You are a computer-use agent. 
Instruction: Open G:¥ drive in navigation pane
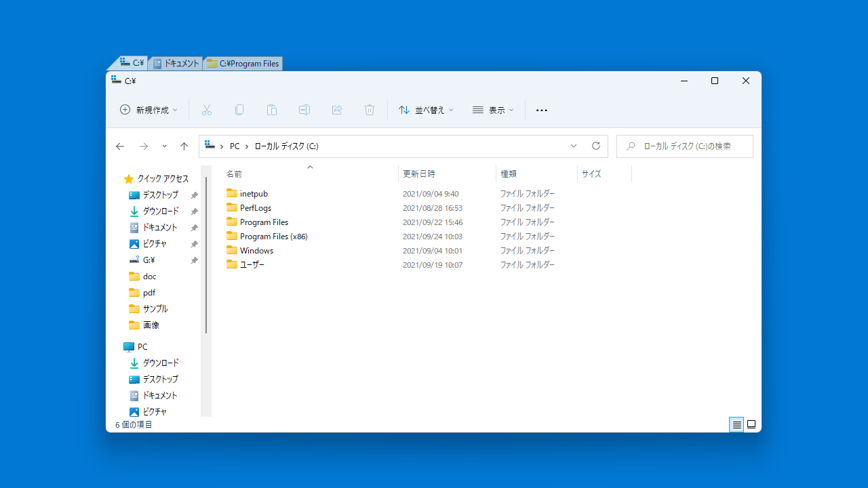coord(149,260)
